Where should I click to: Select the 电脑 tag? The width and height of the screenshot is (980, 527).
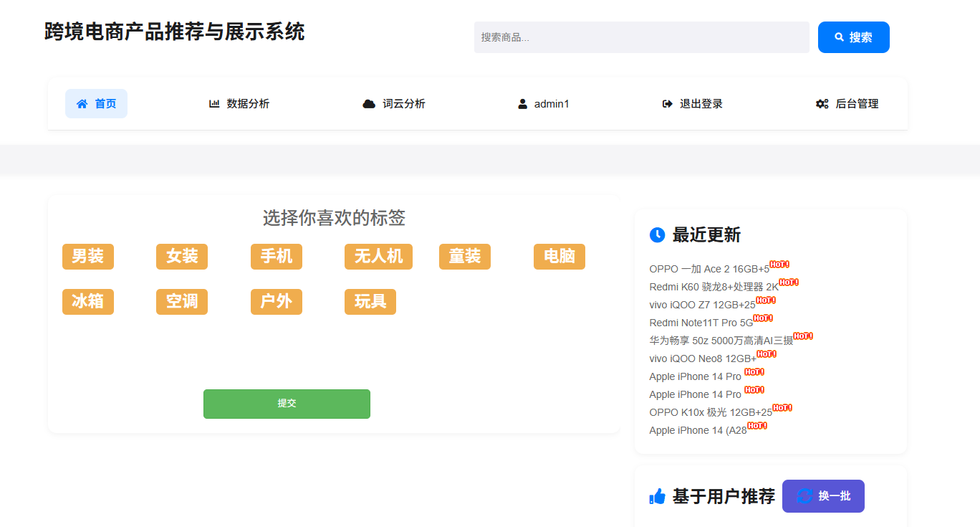click(x=559, y=257)
